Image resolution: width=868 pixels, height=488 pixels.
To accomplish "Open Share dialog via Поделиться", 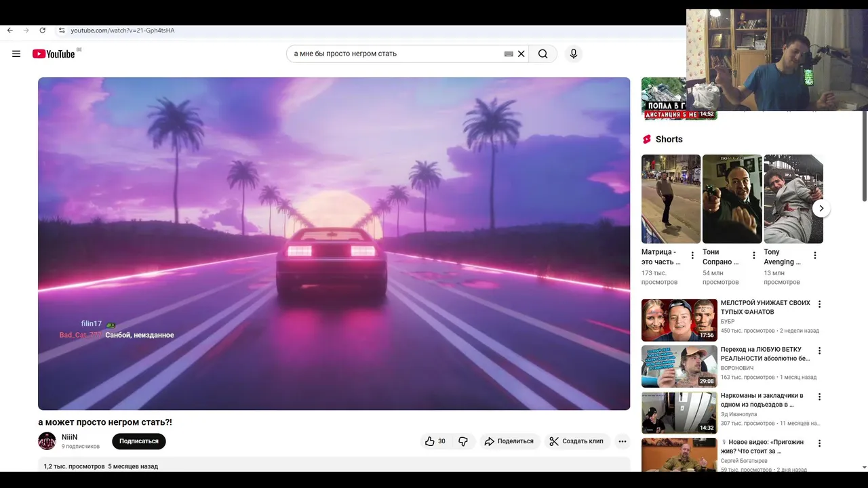I will point(510,441).
